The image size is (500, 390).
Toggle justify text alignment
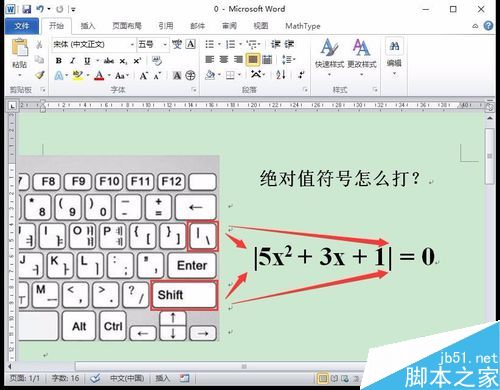click(x=253, y=60)
